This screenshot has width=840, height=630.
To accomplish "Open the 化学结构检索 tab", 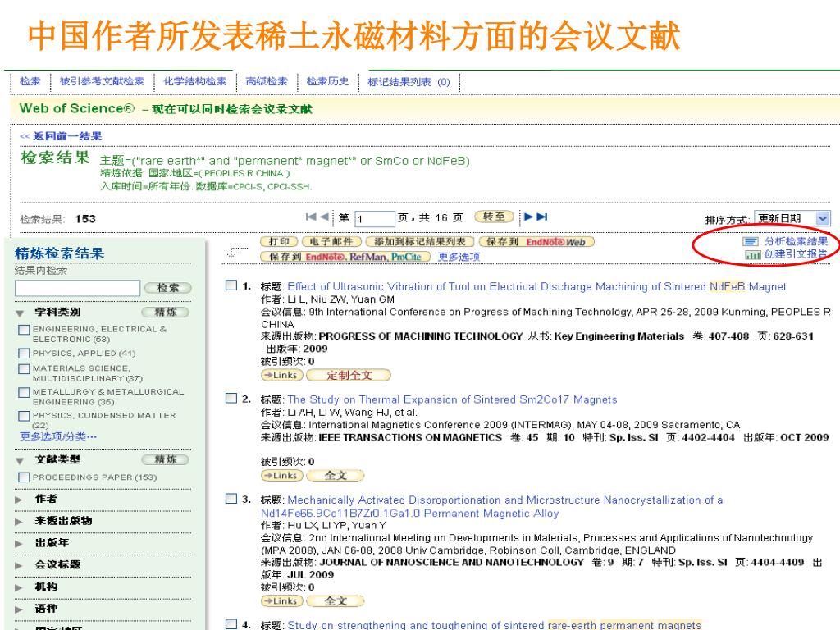I will pos(195,81).
